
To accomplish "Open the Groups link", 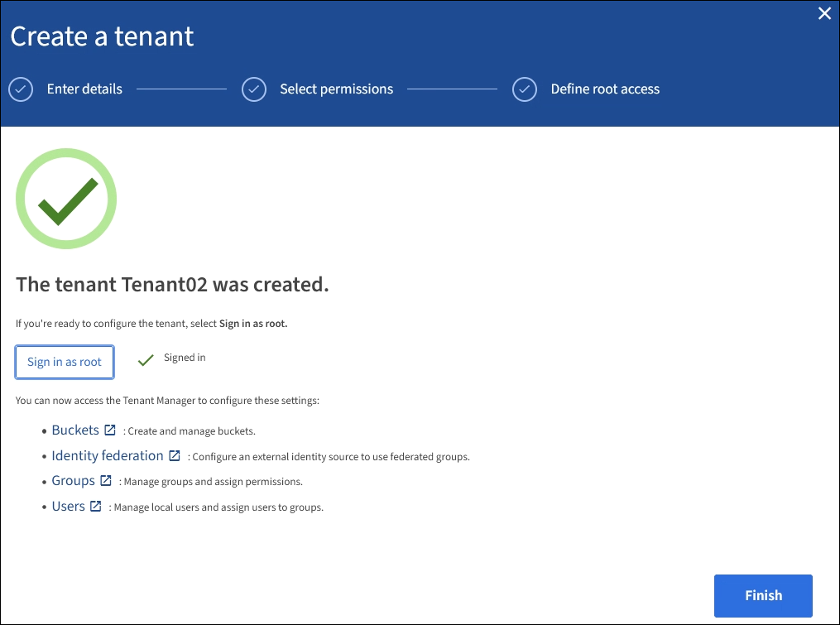I will click(x=73, y=481).
